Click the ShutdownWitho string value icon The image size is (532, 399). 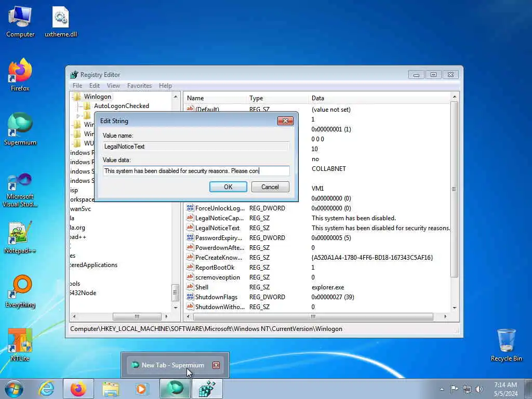(190, 307)
